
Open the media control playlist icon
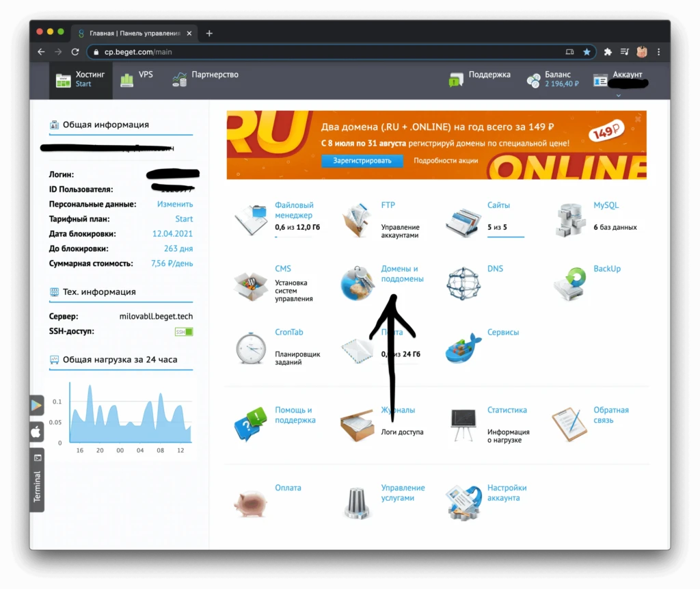point(625,52)
